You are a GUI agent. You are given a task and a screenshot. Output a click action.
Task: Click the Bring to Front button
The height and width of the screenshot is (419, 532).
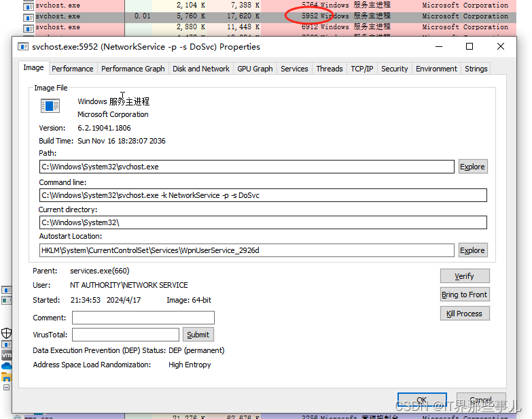click(465, 295)
